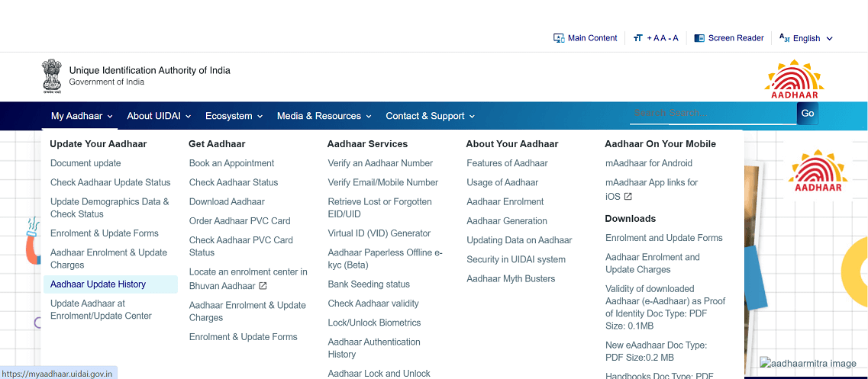Expand the Ecosystem dropdown menu

(234, 116)
